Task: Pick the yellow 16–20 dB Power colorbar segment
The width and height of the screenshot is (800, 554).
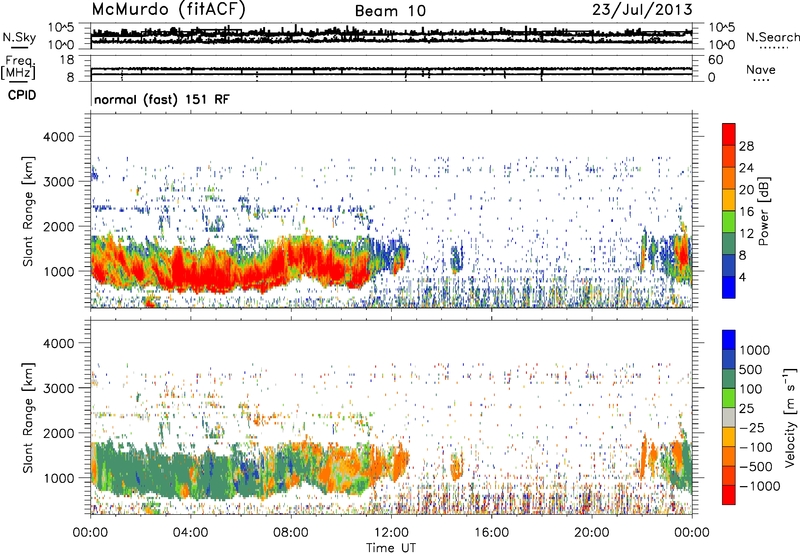Action: click(x=729, y=200)
